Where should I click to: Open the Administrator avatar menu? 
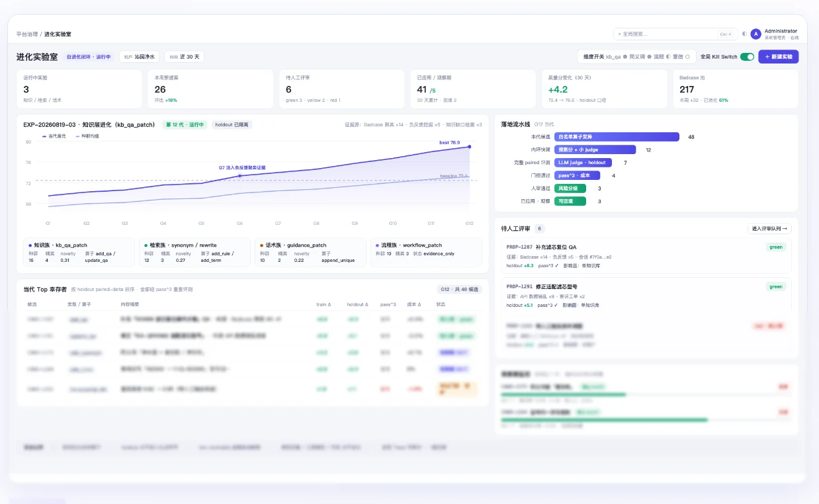click(x=755, y=34)
